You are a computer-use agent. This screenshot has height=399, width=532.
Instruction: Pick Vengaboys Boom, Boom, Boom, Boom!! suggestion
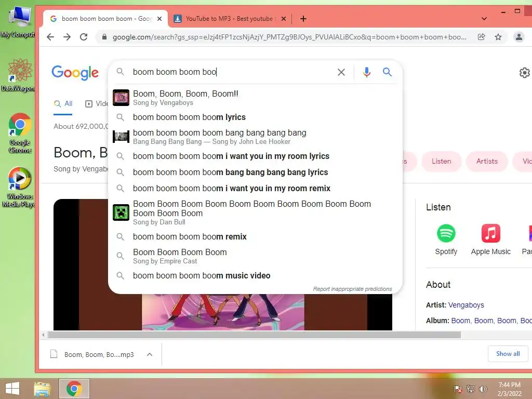255,98
